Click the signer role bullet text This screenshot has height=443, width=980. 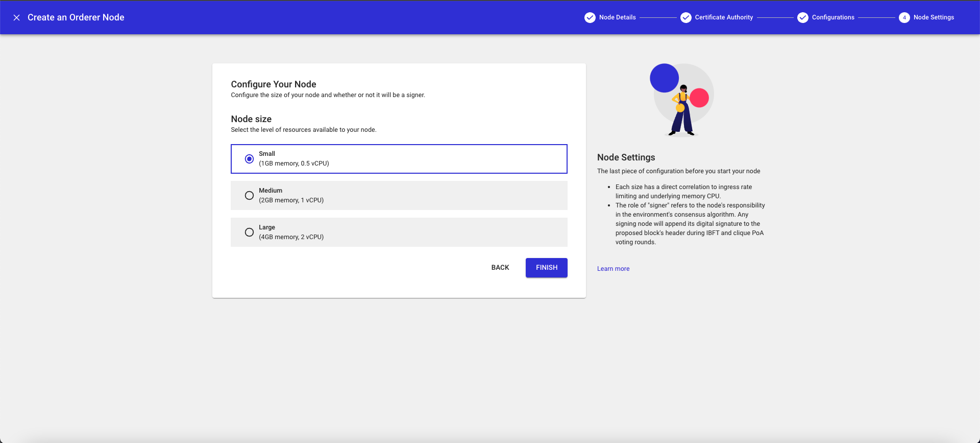[690, 224]
